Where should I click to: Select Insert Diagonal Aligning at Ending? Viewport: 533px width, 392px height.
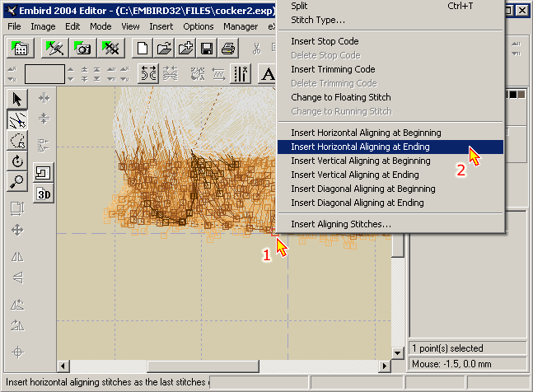[x=390, y=203]
